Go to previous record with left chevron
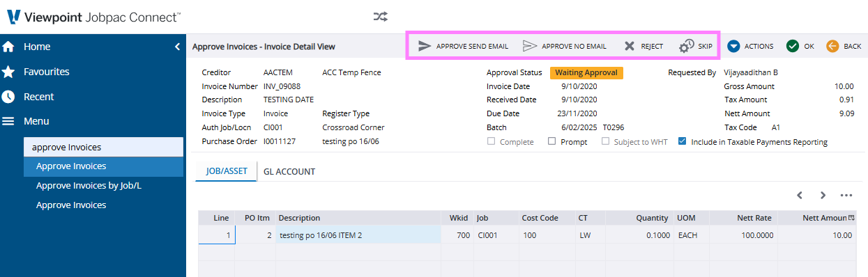The image size is (868, 277). (800, 196)
